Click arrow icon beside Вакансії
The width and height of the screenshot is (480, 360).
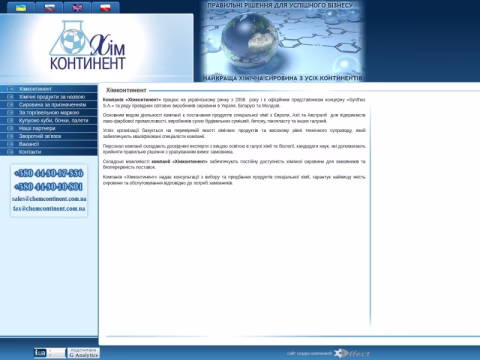click(x=10, y=144)
